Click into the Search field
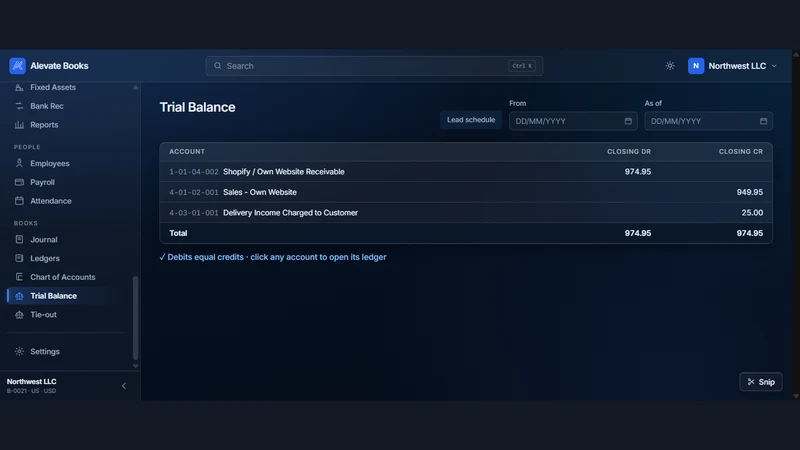 [374, 66]
